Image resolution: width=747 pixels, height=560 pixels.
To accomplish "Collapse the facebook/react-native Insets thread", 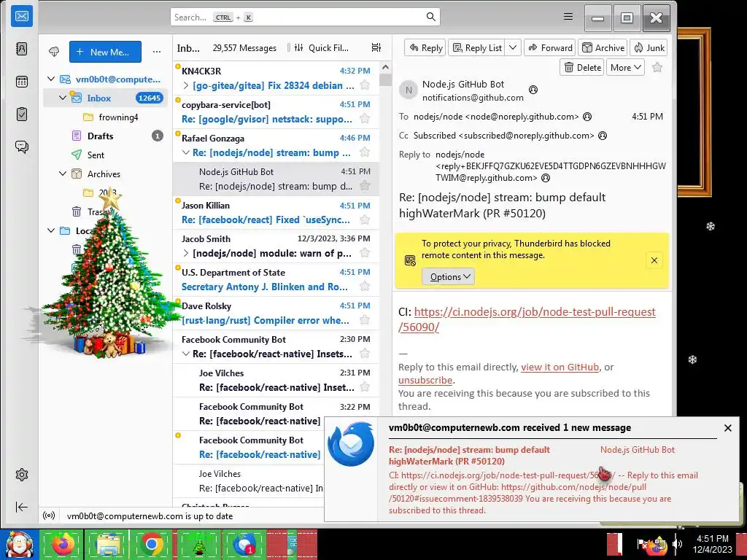I will coord(186,354).
